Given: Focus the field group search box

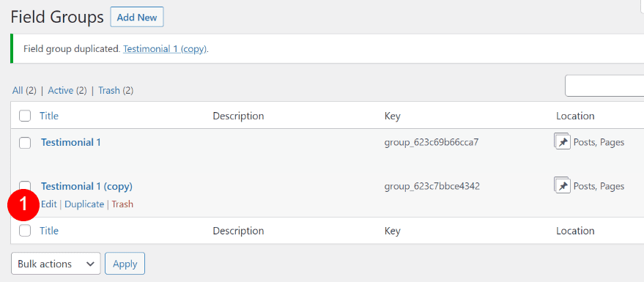Looking at the screenshot, I should pyautogui.click(x=604, y=86).
